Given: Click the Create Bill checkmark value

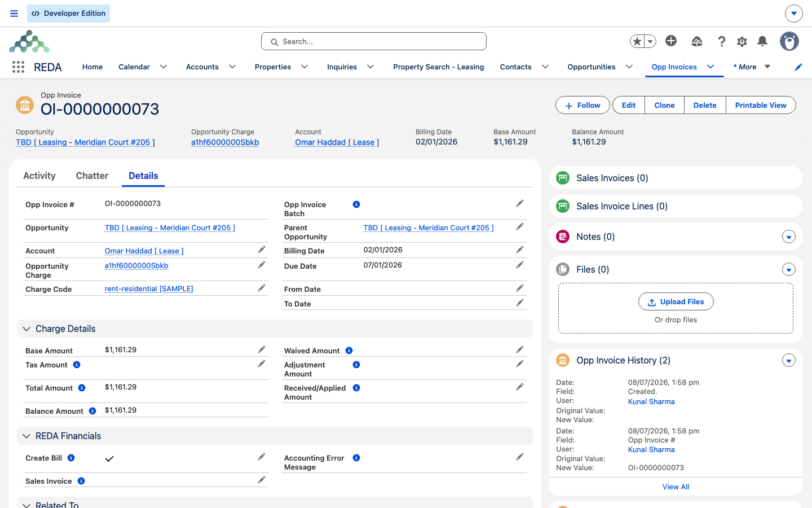Looking at the screenshot, I should coord(109,458).
